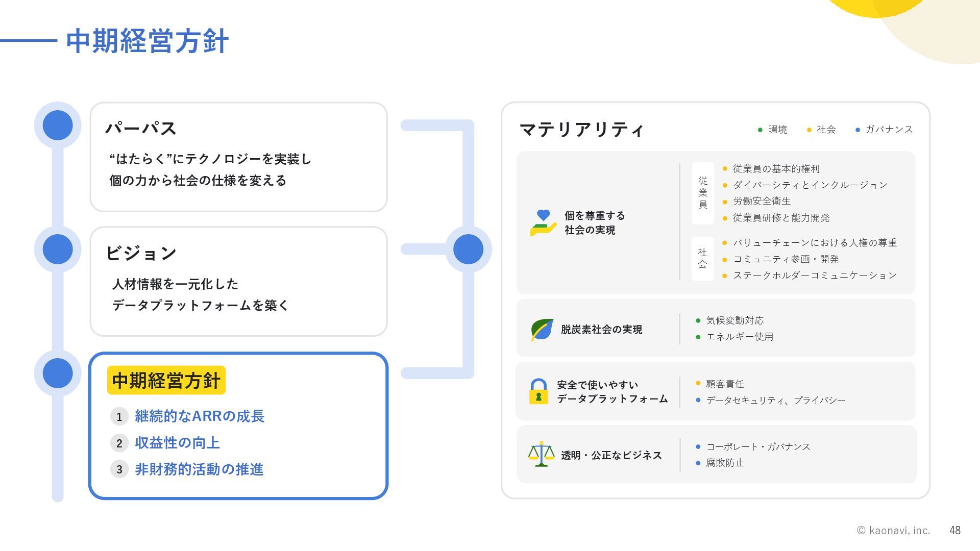Click the text データプラットフォームを築く
Screen dimensions: 980x551
coord(200,306)
